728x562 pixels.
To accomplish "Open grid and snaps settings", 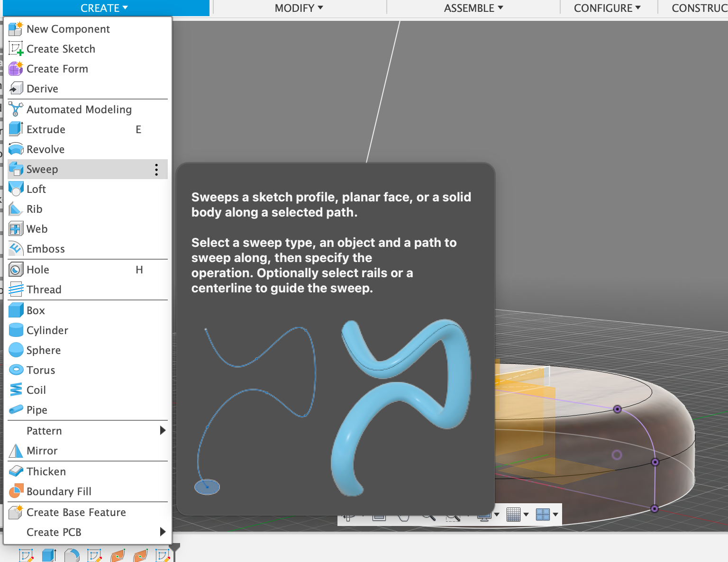I will (x=518, y=514).
